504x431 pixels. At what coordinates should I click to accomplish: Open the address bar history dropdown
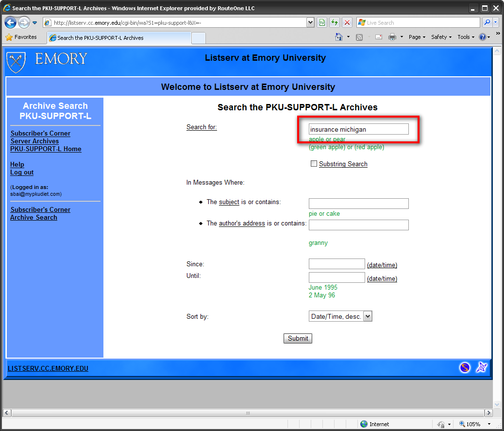tap(310, 22)
